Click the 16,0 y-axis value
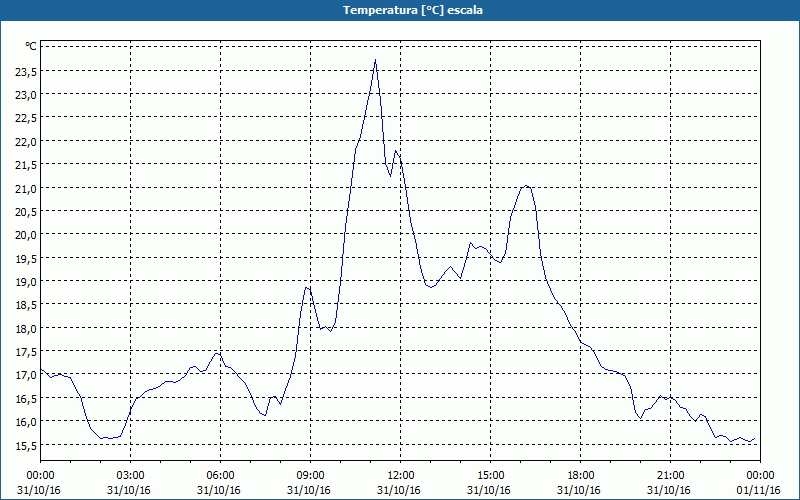Image resolution: width=800 pixels, height=500 pixels. click(26, 422)
